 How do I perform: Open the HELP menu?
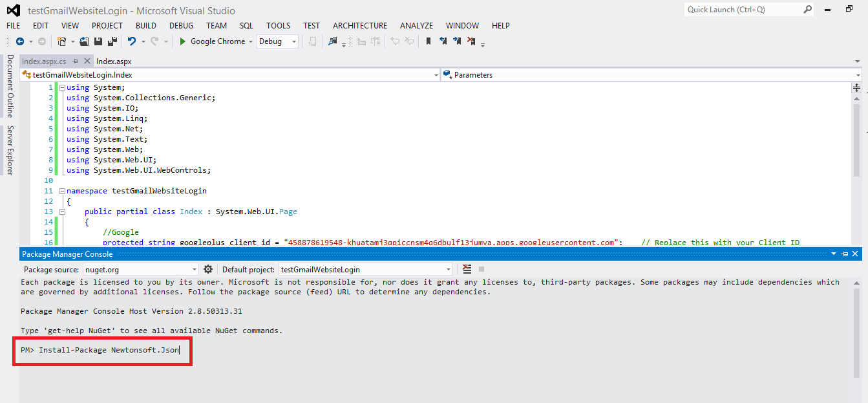tap(501, 26)
